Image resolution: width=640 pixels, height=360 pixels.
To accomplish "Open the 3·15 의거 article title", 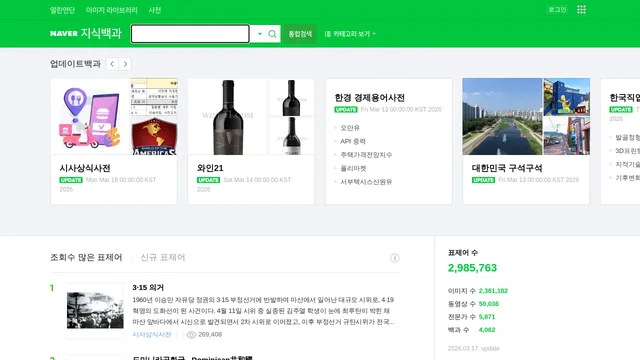I will tap(148, 287).
